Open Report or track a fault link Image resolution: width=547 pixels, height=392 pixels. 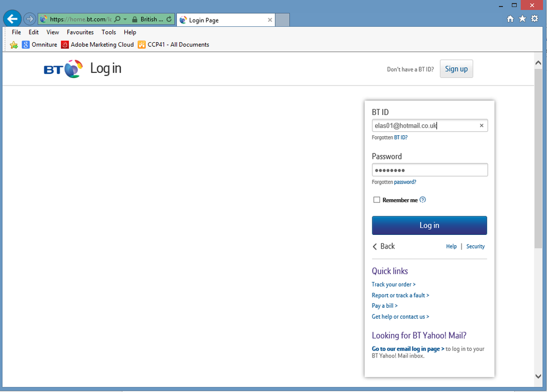pos(400,296)
